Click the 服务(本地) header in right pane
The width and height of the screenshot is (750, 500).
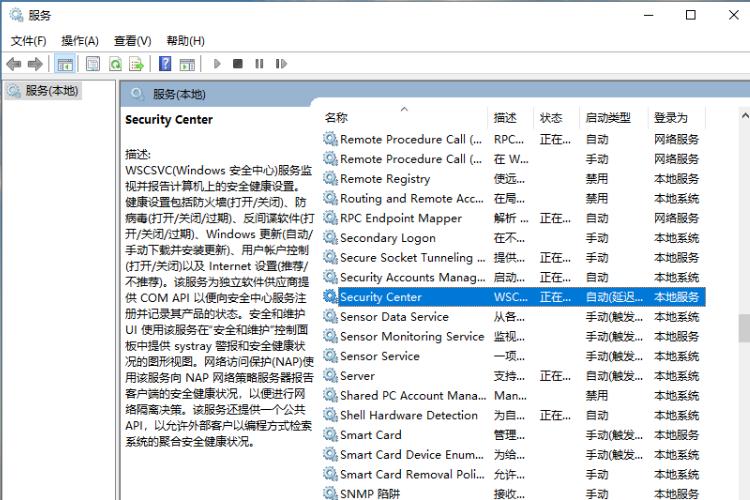(x=179, y=94)
